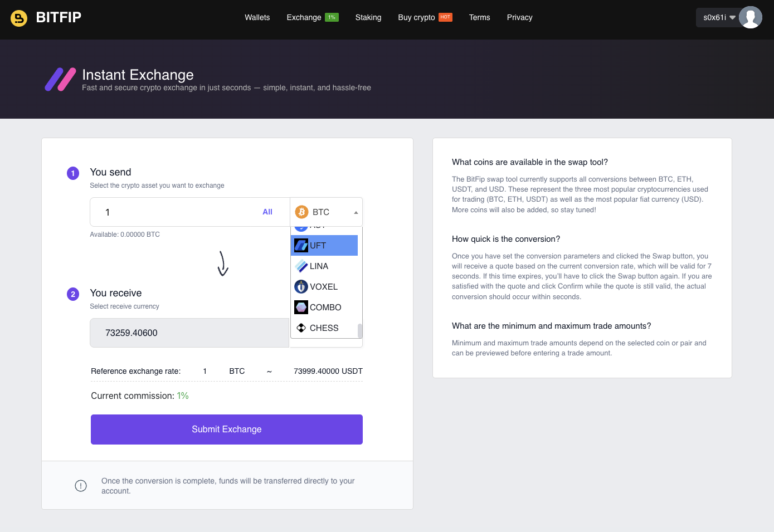Go to the Staking page

[x=368, y=17]
